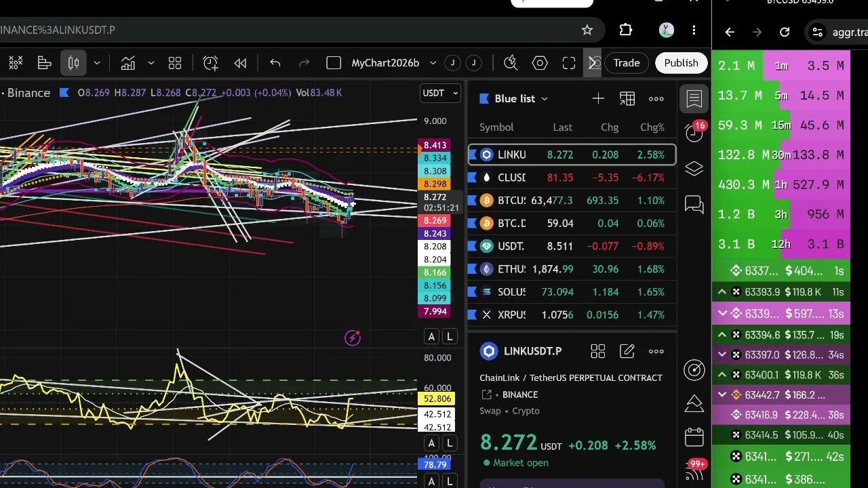868x488 pixels.
Task: Select the ETHUS row in the watchlist
Action: pyautogui.click(x=572, y=269)
